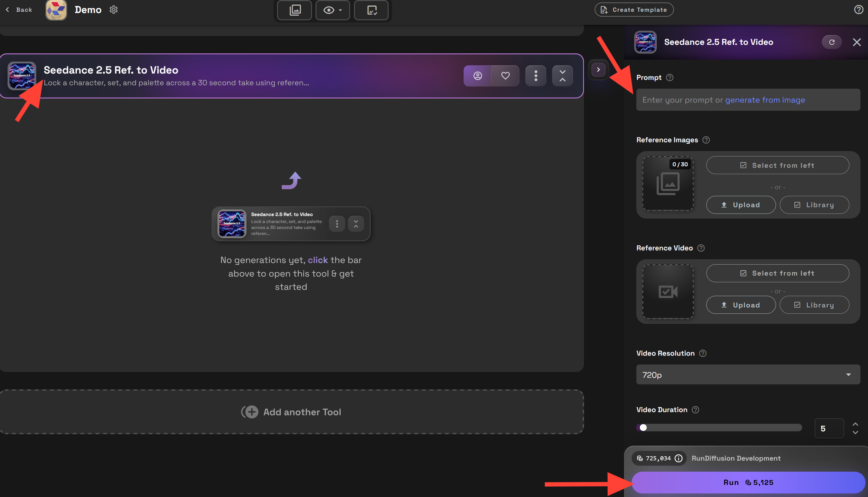
Task: Click the 'RunDiffusion Development' label
Action: (736, 458)
